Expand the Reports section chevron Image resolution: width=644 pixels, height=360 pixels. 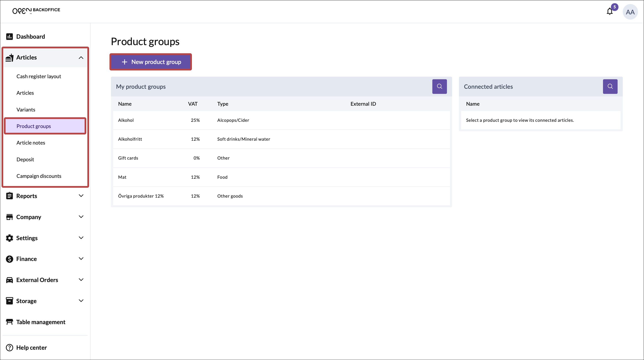81,196
